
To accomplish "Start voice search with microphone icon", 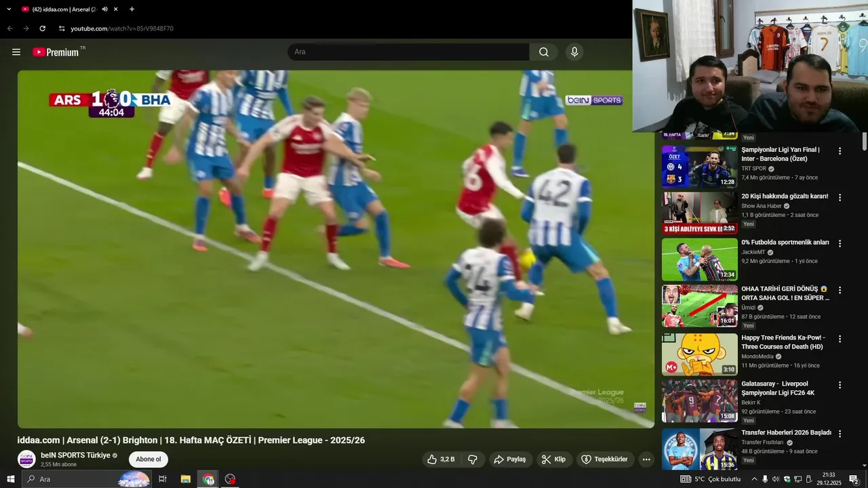I will coord(574,52).
